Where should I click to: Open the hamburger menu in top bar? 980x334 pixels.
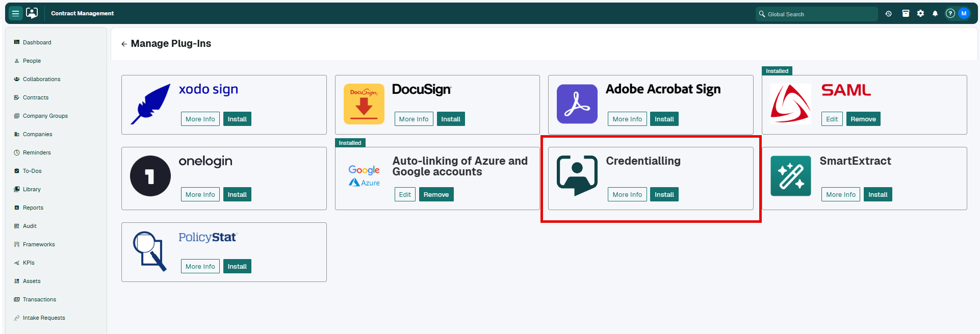pyautogui.click(x=16, y=13)
